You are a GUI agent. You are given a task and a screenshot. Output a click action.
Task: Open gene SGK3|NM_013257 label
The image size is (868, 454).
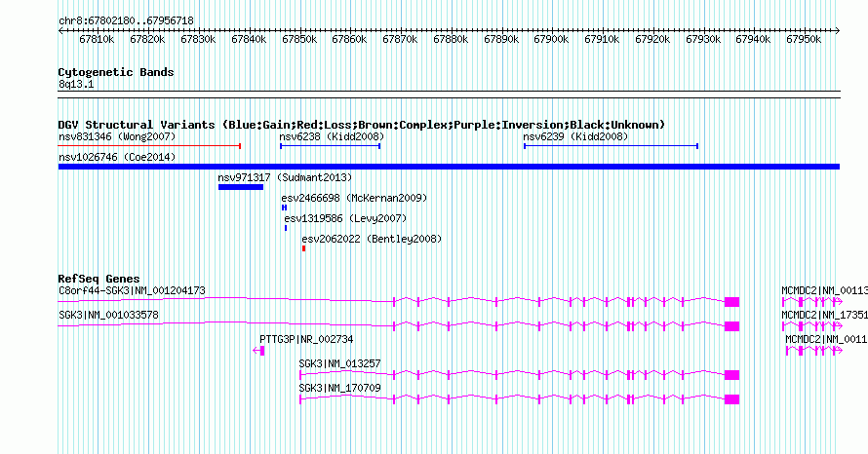click(340, 363)
